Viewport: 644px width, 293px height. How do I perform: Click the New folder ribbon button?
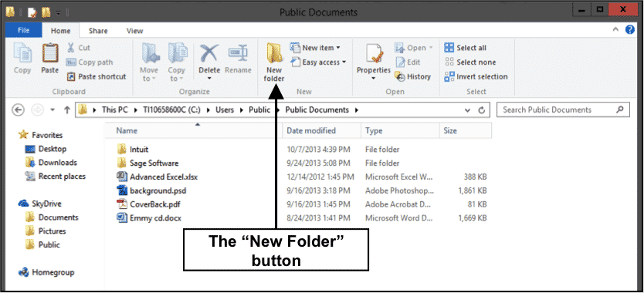(275, 62)
